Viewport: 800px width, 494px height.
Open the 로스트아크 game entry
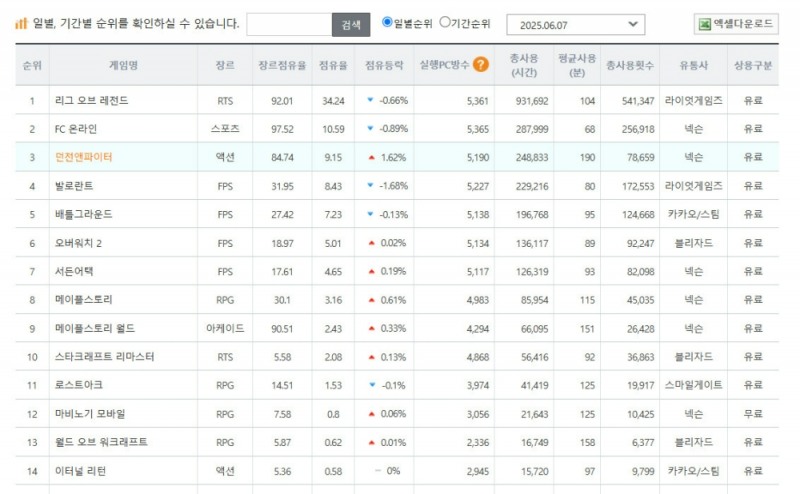coord(79,385)
